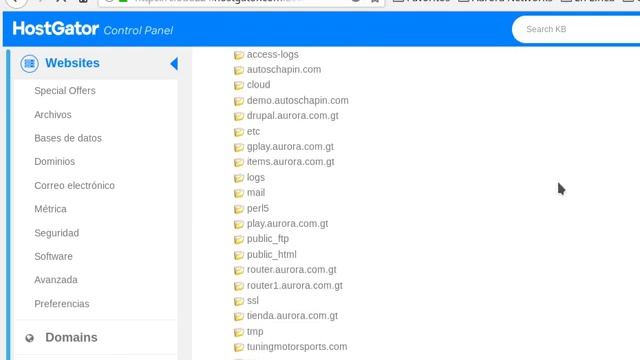Click the mail folder icon

click(x=239, y=193)
